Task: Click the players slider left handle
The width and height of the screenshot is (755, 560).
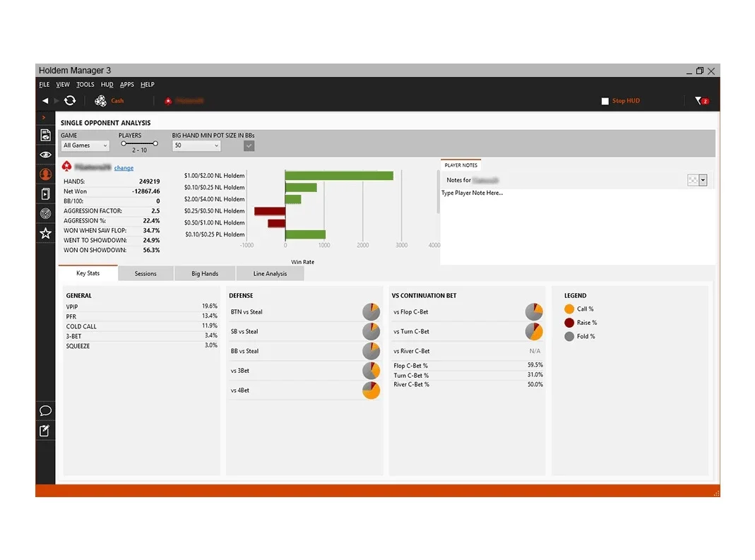Action: [124, 143]
